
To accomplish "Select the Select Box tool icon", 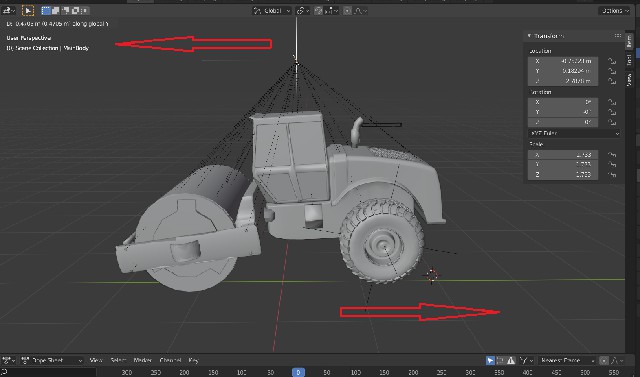I will (x=28, y=10).
